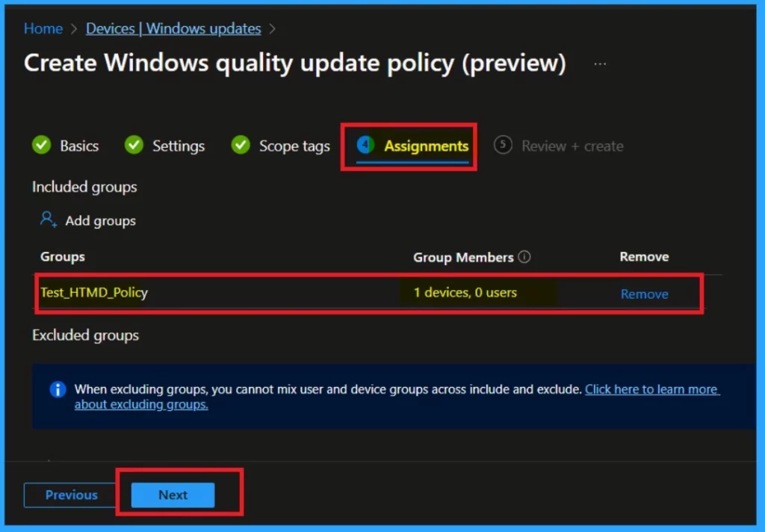Click the Add groups link text
Screen dimensions: 765x532
(x=101, y=220)
